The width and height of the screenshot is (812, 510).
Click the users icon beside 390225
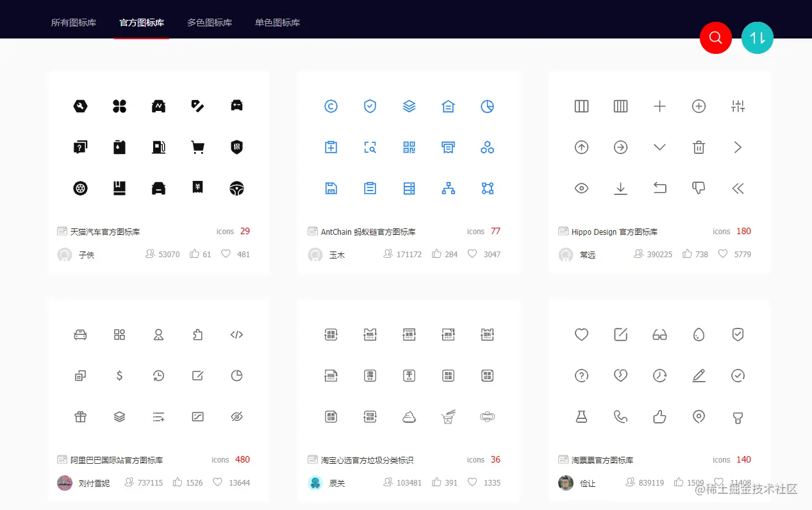point(639,254)
